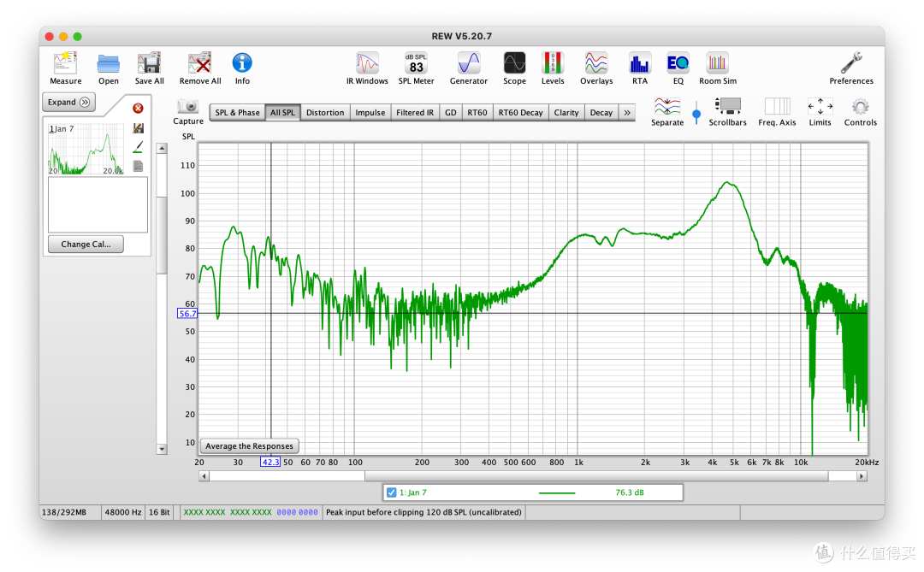This screenshot has width=924, height=572.
Task: Click the Overlays icon
Action: click(595, 68)
